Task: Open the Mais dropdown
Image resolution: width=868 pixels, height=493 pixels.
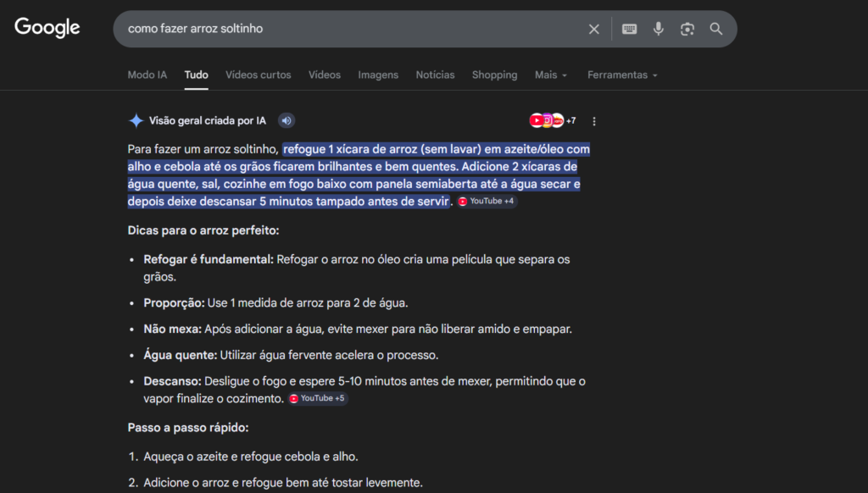Action: click(x=551, y=75)
